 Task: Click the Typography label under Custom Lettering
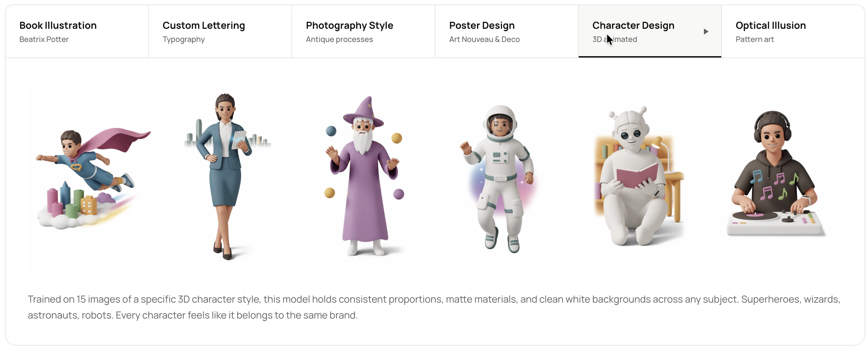(184, 39)
